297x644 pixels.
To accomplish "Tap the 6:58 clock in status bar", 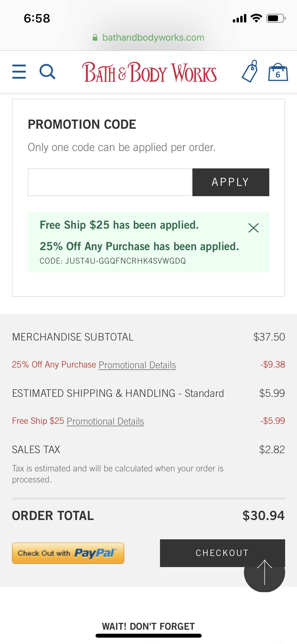I will pos(37,18).
